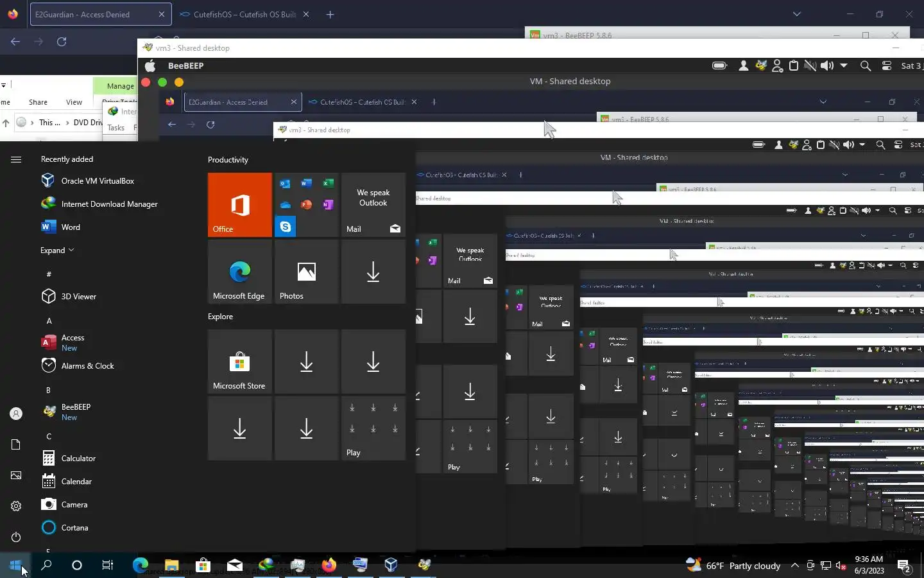Switch to E2Guardian - Access Denied tab
Viewport: 924px width, 578px height.
click(x=100, y=14)
